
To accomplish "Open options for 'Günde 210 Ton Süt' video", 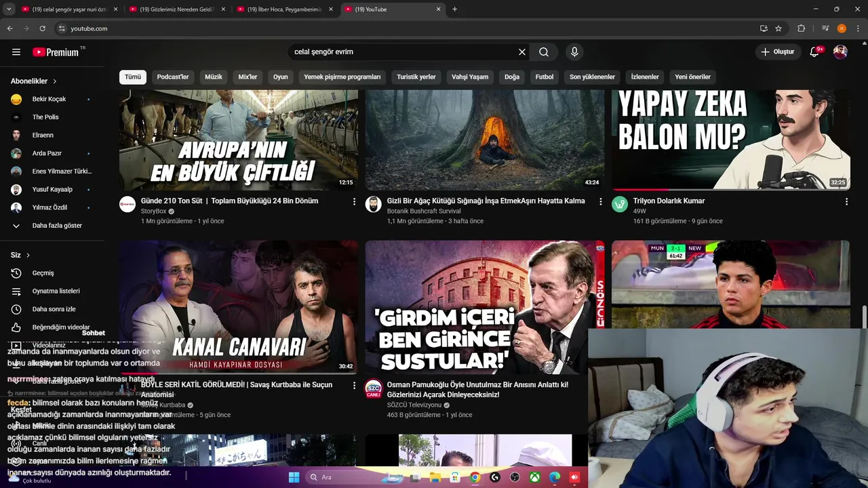I will click(x=354, y=201).
